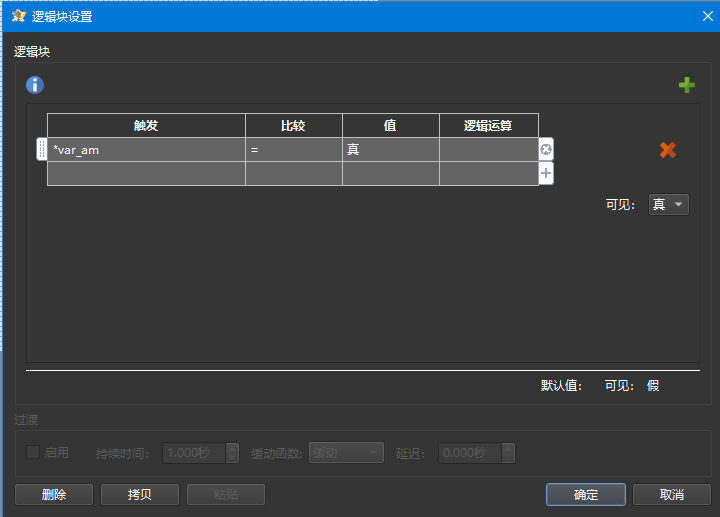Screen dimensions: 720x517
Task: Click the 触发 column header
Action: [x=146, y=125]
